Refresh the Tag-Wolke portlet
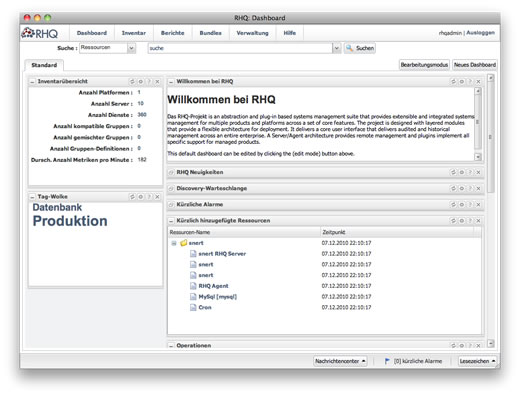The width and height of the screenshot is (520, 396). 132,197
